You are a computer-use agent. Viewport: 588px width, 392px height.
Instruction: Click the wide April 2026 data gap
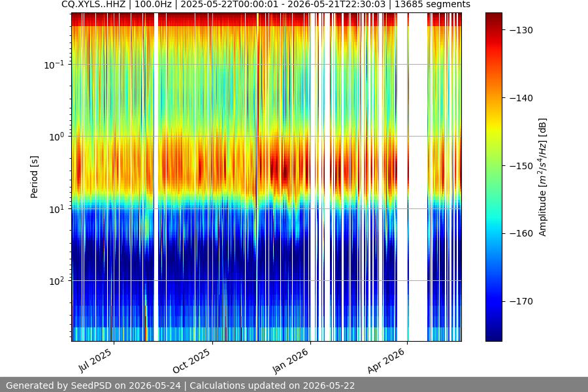(417, 177)
